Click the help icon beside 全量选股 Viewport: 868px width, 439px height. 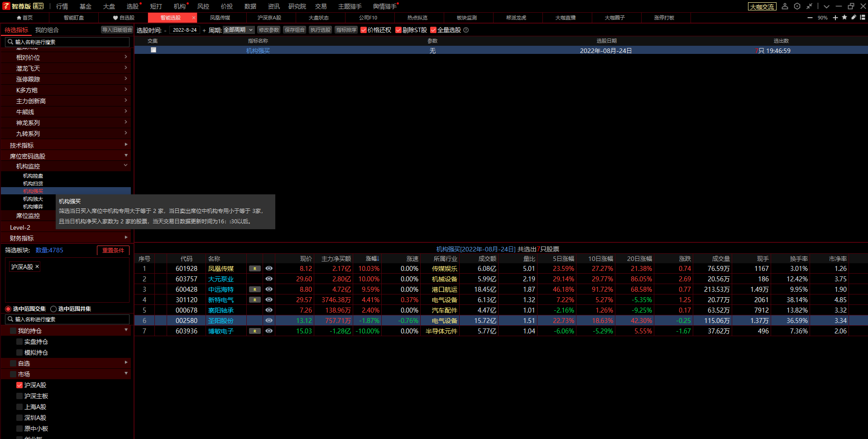click(466, 30)
